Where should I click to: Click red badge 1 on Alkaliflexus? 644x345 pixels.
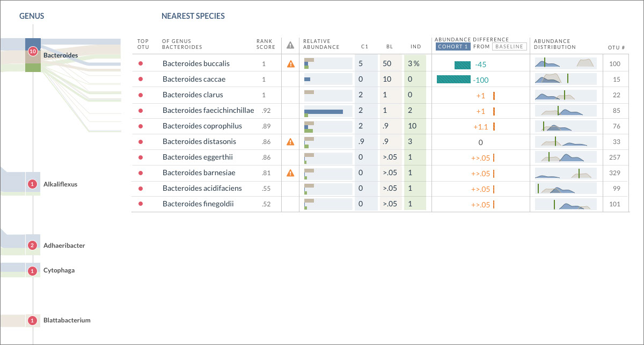click(x=32, y=184)
